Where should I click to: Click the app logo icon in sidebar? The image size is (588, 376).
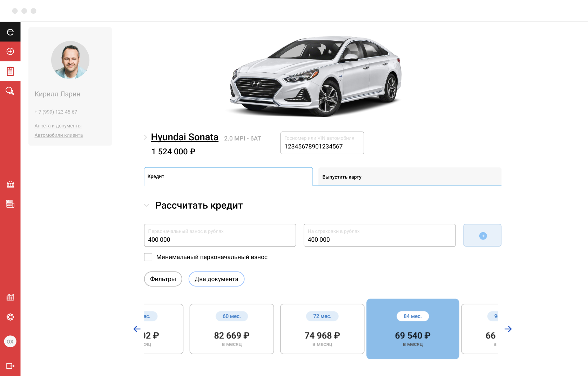tap(10, 32)
